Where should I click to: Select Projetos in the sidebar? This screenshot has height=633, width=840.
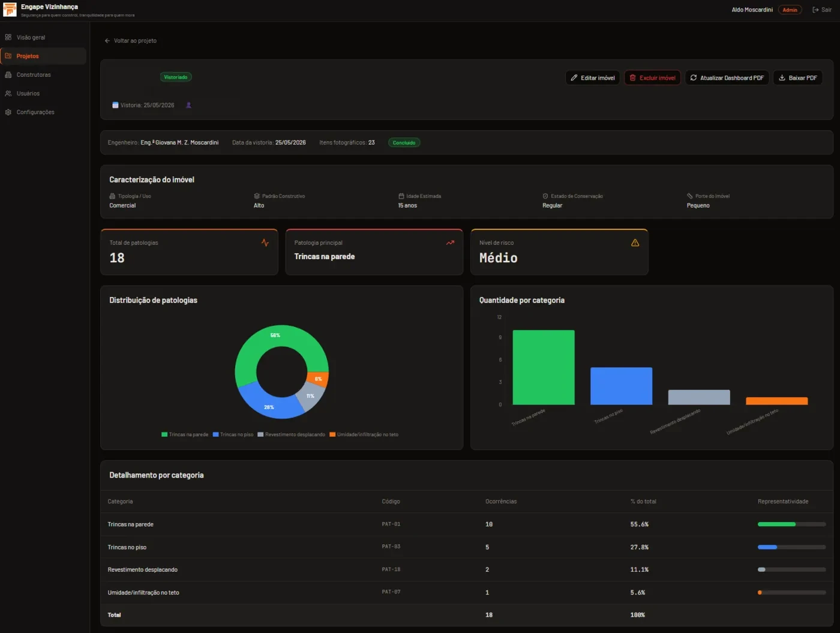coord(44,56)
